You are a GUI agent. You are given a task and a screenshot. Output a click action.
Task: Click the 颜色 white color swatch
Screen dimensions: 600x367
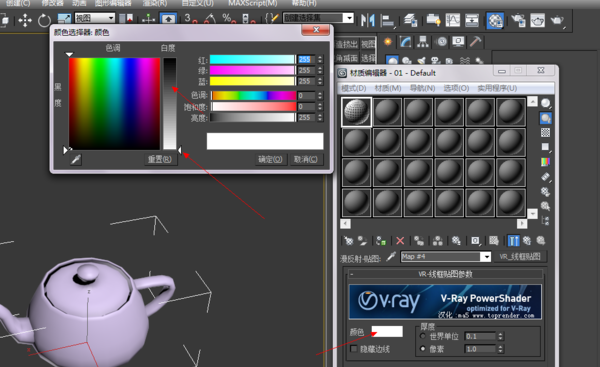[387, 331]
